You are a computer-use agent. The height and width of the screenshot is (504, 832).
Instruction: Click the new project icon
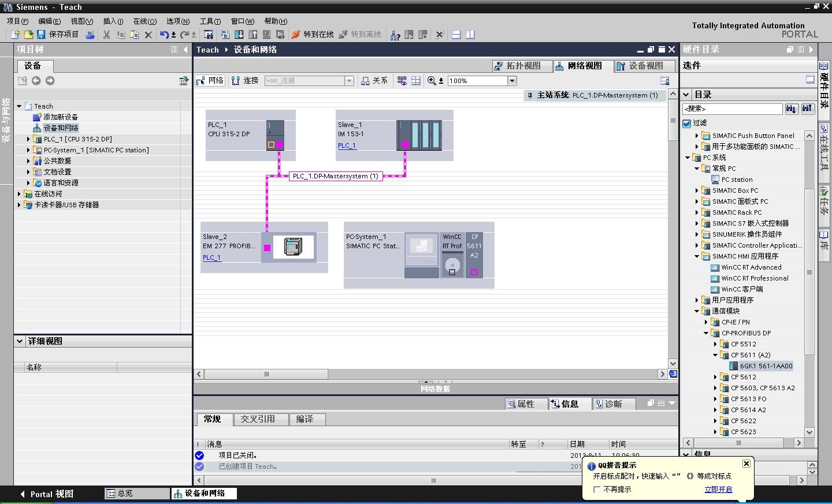(15, 35)
